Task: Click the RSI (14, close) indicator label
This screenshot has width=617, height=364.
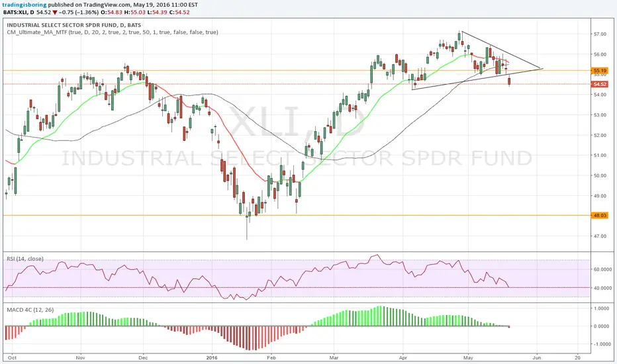Action: click(25, 259)
